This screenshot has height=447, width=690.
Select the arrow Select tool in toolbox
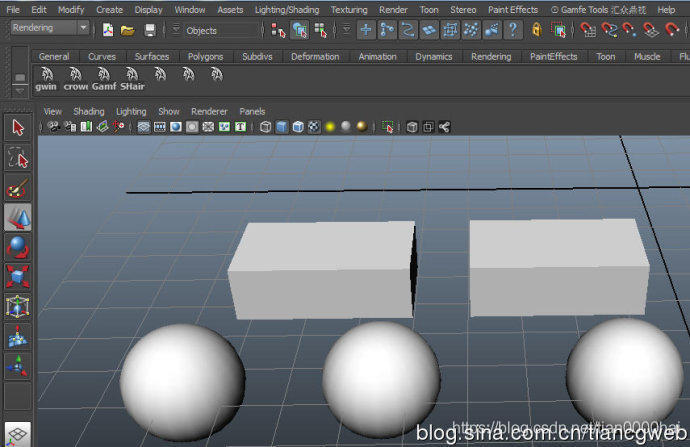pos(18,128)
